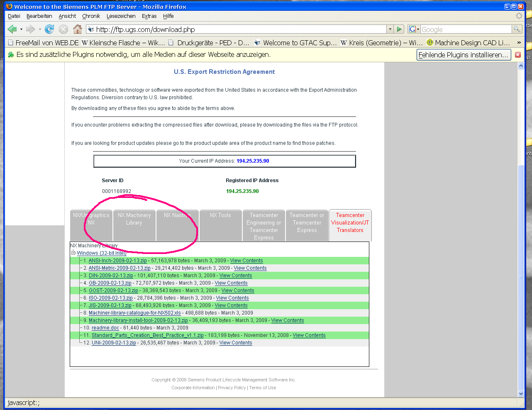This screenshot has height=410, width=532.
Task: Click the page scrollbar up arrow
Action: click(x=521, y=66)
